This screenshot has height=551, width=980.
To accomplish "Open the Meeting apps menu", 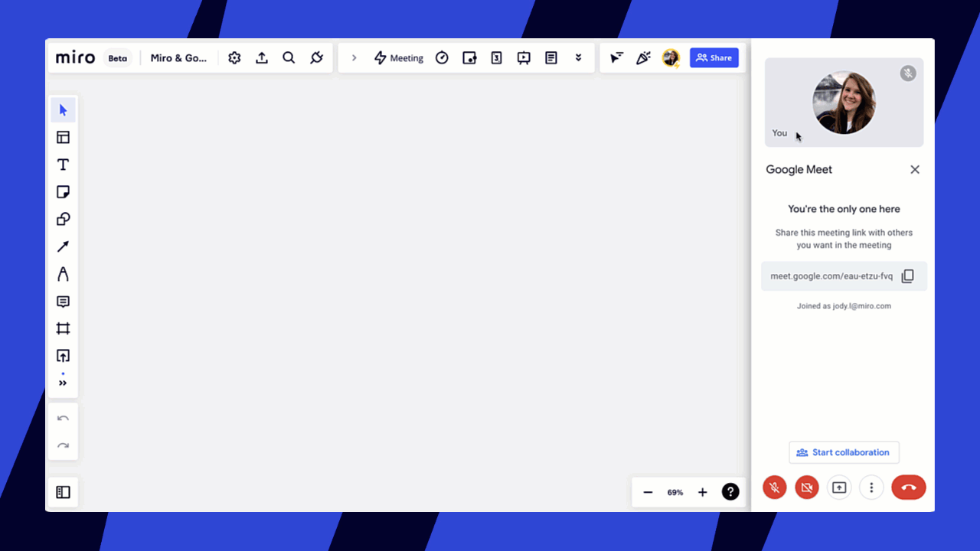I will (397, 57).
